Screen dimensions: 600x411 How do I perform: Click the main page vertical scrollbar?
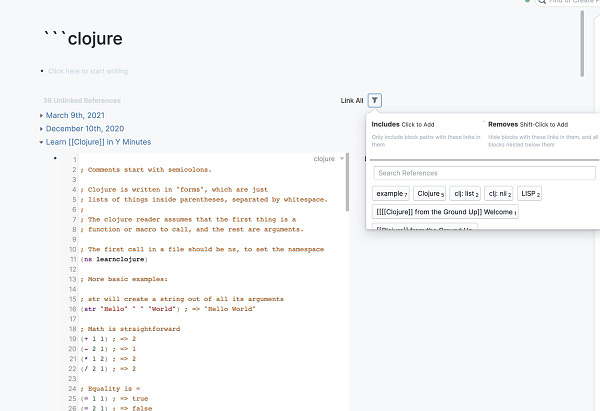582,43
